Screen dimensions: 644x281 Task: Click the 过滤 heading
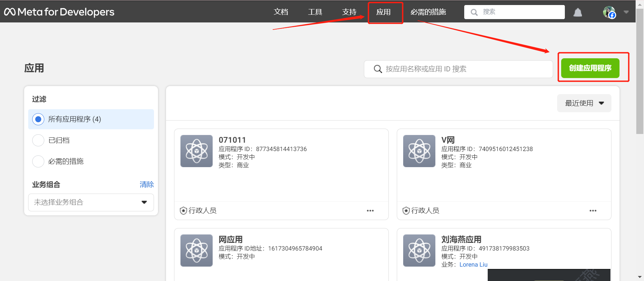point(39,99)
